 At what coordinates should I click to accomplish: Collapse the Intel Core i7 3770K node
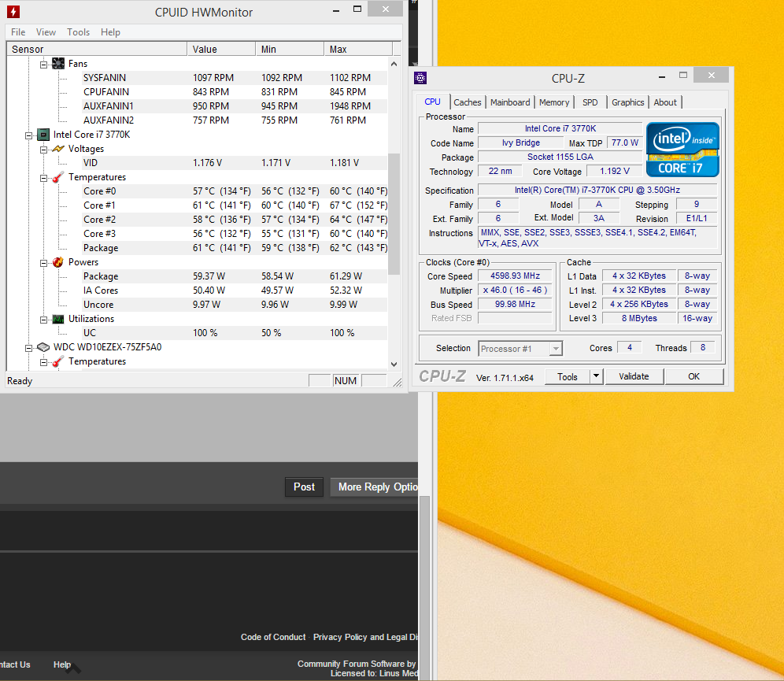28,135
